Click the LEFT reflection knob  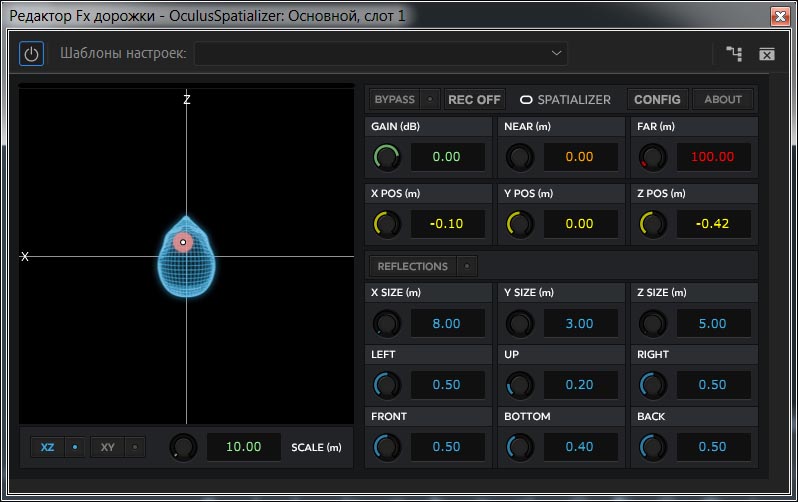point(387,385)
